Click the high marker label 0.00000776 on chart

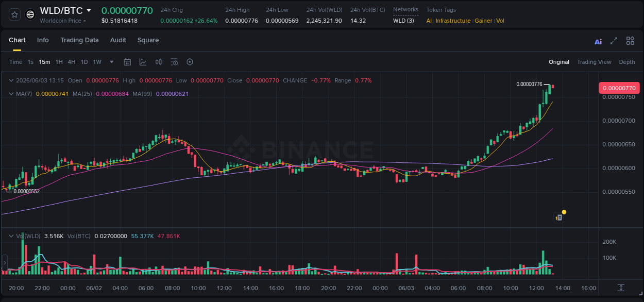click(x=529, y=84)
